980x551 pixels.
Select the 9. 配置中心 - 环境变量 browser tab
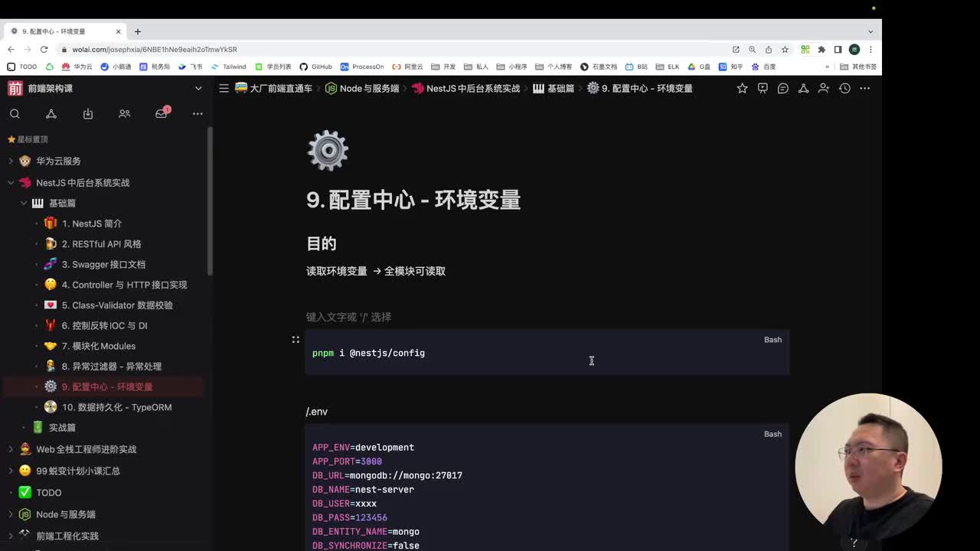click(66, 31)
